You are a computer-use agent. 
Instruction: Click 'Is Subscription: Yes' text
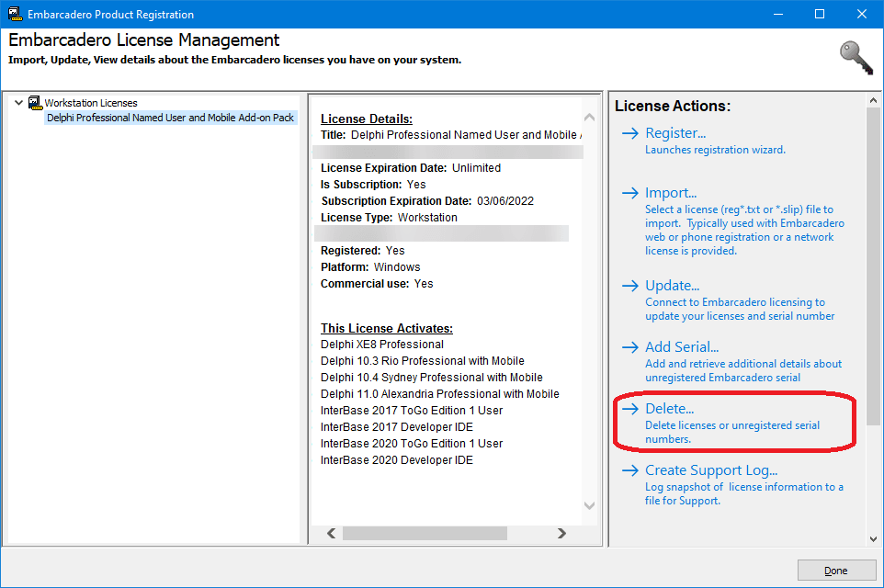click(x=373, y=185)
